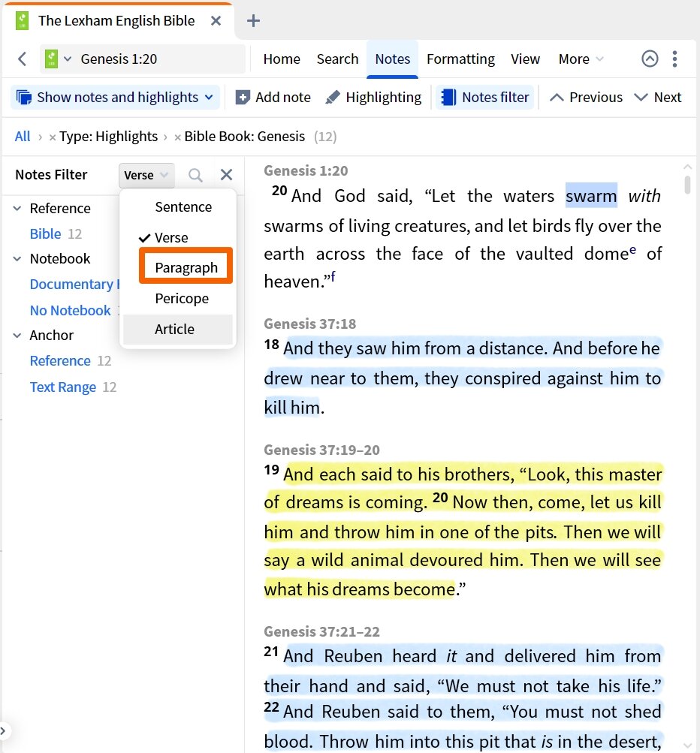
Task: Filter by Reference anchor facet
Action: [60, 360]
